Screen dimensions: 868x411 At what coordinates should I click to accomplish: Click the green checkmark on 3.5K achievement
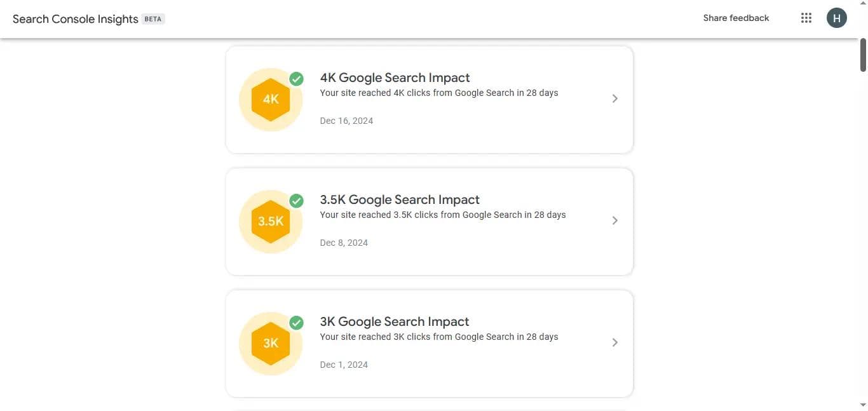tap(296, 199)
